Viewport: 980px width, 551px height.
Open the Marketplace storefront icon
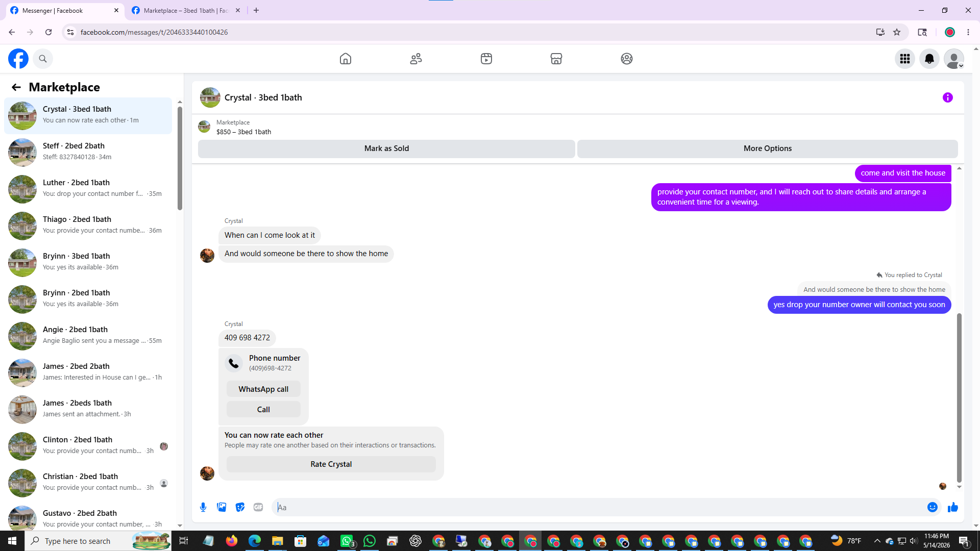point(556,59)
